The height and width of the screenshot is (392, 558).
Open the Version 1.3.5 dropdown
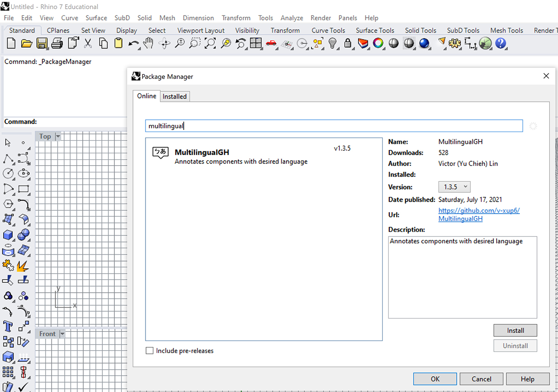[454, 187]
